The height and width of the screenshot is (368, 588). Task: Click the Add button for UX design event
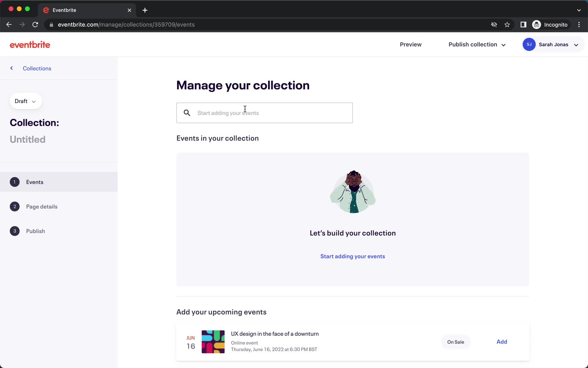coord(502,342)
